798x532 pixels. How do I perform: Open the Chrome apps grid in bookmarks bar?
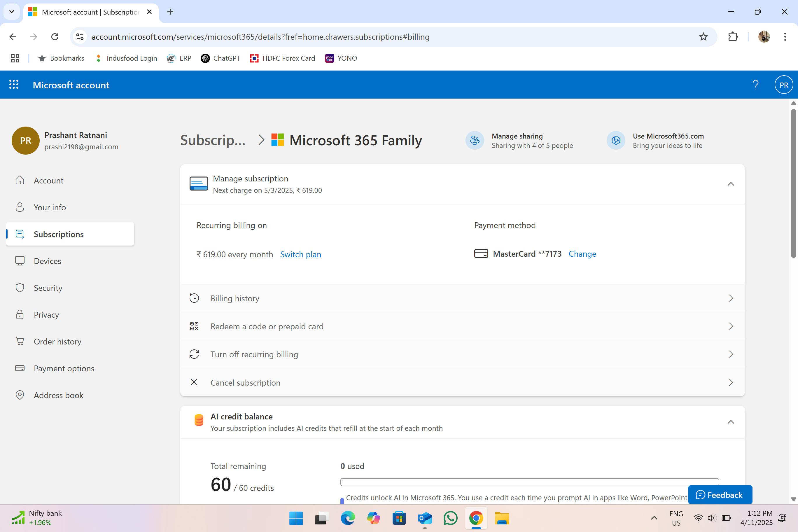pos(15,58)
